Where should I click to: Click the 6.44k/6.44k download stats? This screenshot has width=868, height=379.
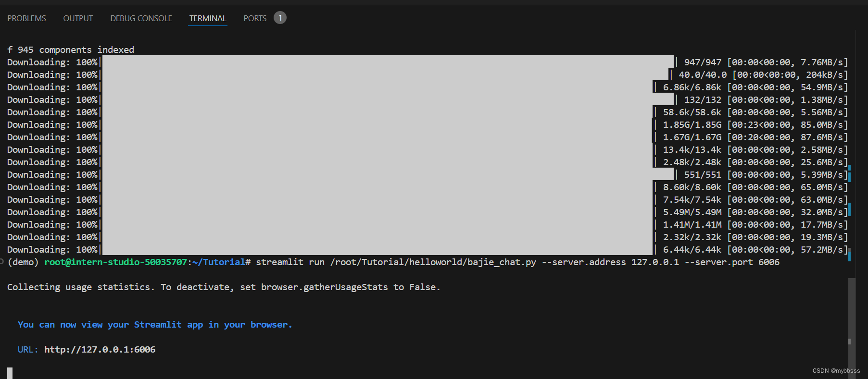click(x=755, y=249)
